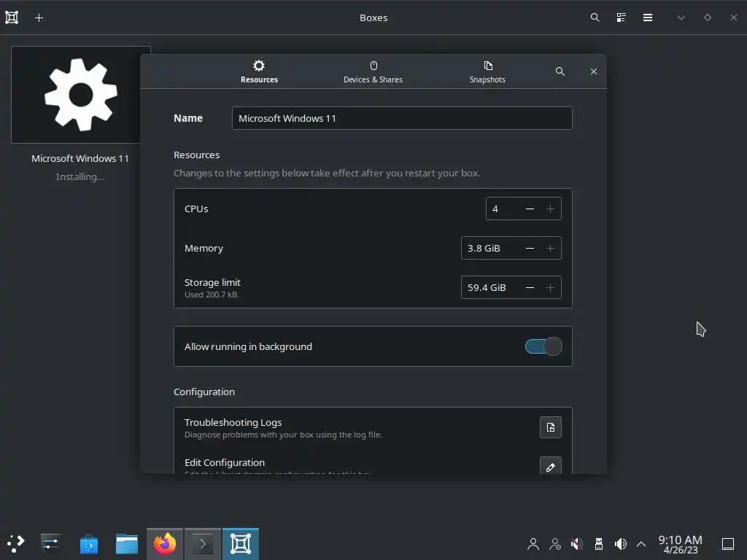Maximize the Boxes window
The height and width of the screenshot is (560, 747).
(708, 17)
